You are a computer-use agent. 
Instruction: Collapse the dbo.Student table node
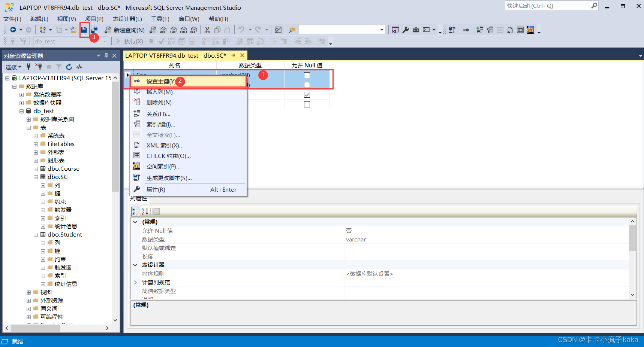point(36,235)
